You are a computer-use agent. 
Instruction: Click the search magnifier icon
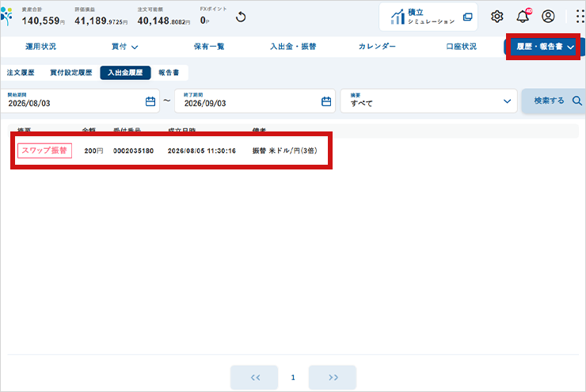577,101
